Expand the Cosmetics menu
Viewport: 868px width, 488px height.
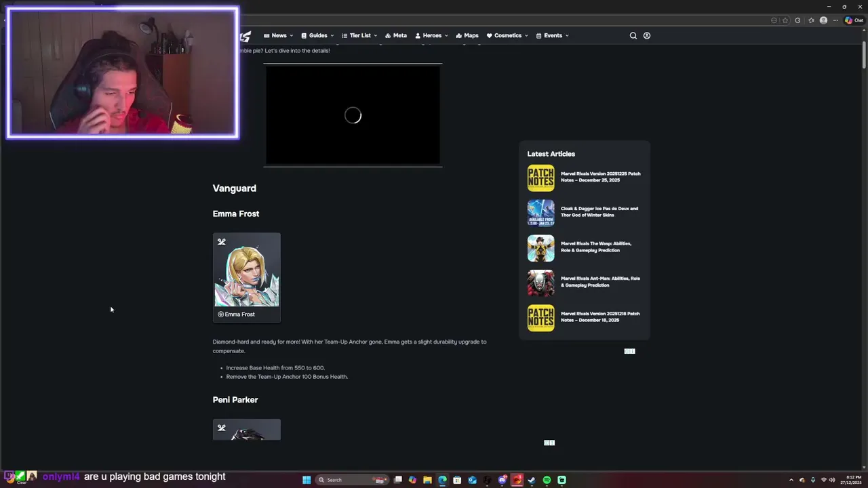[507, 36]
